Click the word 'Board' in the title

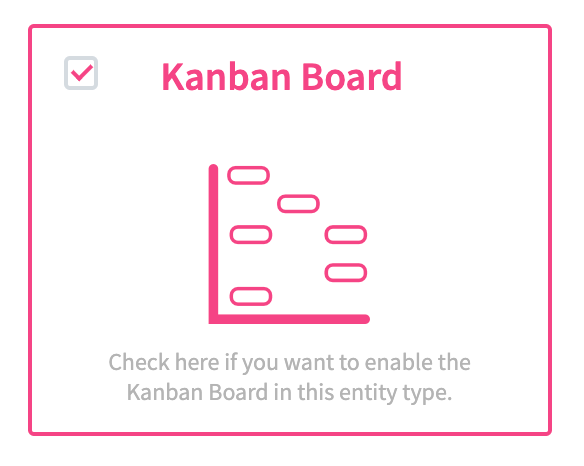coord(352,77)
